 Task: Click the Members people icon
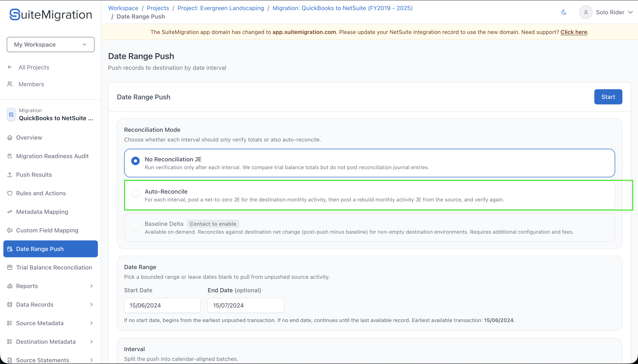10,84
